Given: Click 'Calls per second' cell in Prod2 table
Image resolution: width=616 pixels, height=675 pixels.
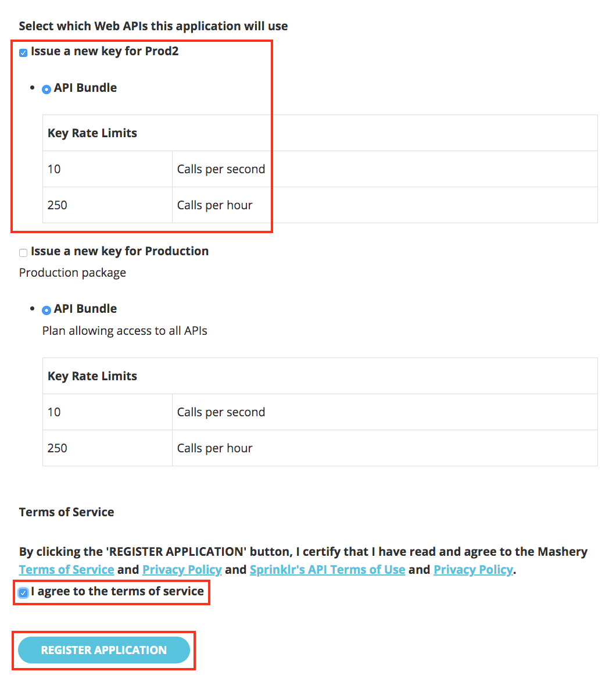Looking at the screenshot, I should coord(221,169).
